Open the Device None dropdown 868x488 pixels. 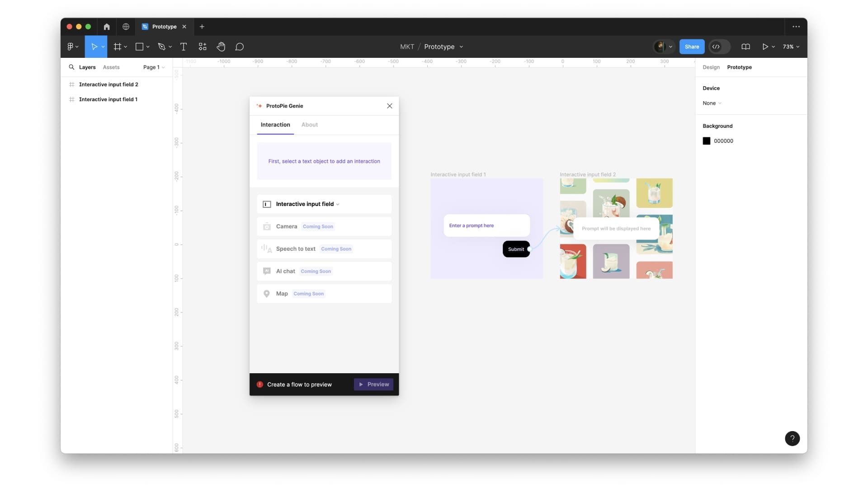(x=712, y=103)
